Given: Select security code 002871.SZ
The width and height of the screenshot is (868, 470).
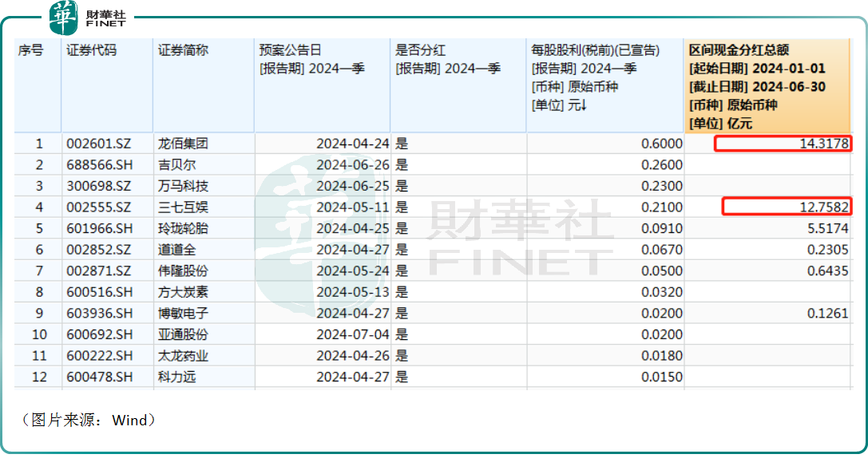Looking at the screenshot, I should [x=98, y=271].
